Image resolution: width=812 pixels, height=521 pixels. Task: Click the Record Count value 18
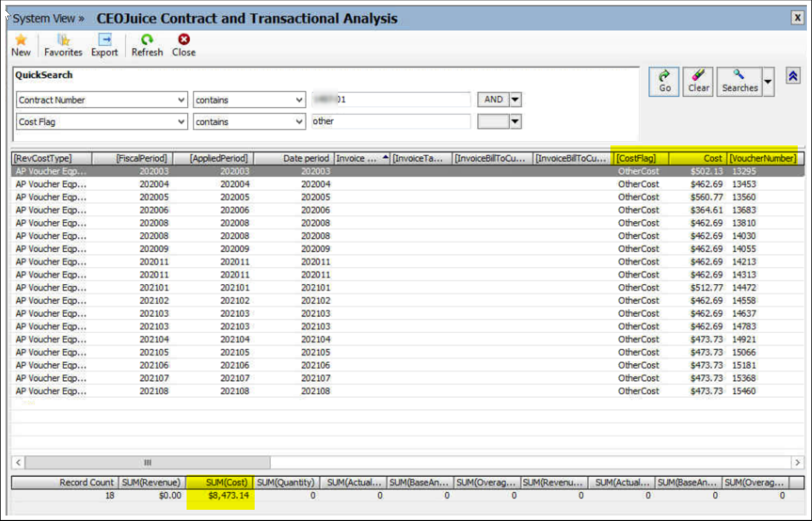(x=110, y=495)
